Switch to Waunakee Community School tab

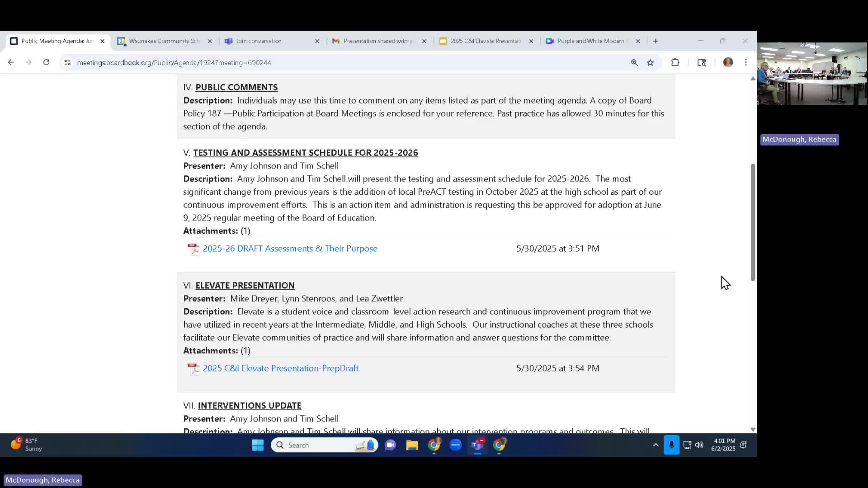(x=164, y=41)
